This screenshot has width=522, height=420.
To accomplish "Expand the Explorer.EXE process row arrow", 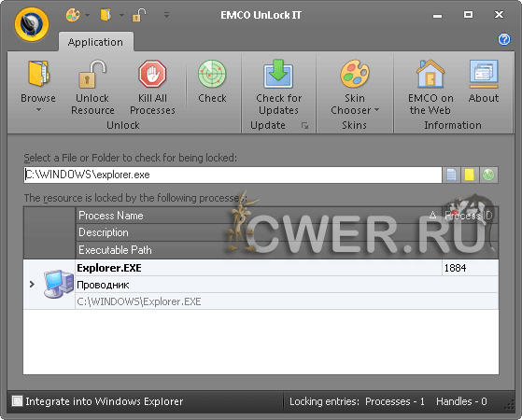I will pos(32,284).
